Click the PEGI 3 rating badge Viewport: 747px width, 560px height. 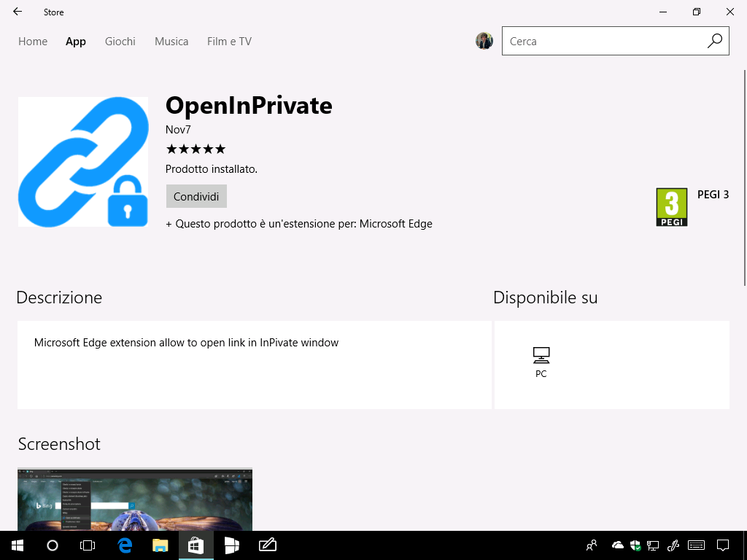672,207
